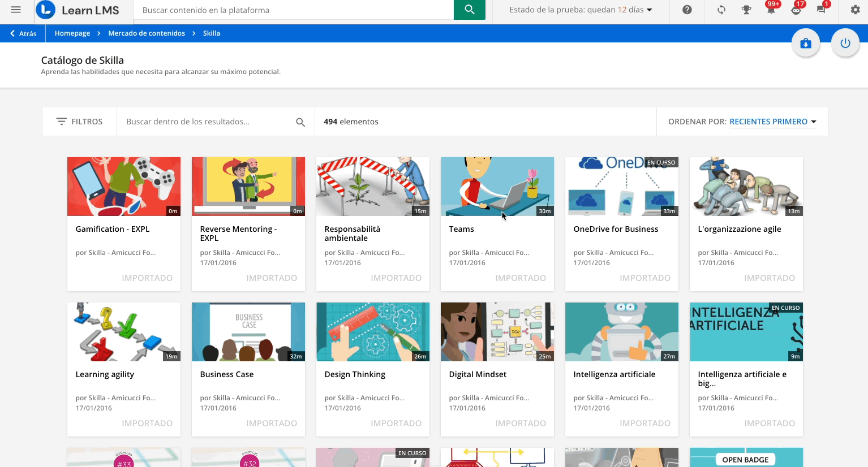This screenshot has height=467, width=868.
Task: Open the Recientes Primero sort dropdown
Action: coord(772,122)
